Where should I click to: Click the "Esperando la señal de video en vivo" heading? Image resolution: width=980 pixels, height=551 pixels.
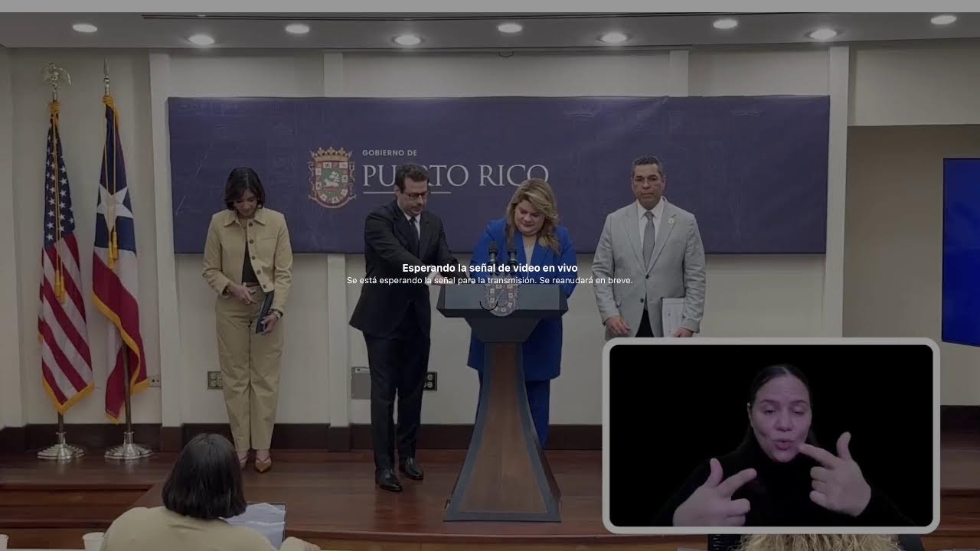point(490,268)
